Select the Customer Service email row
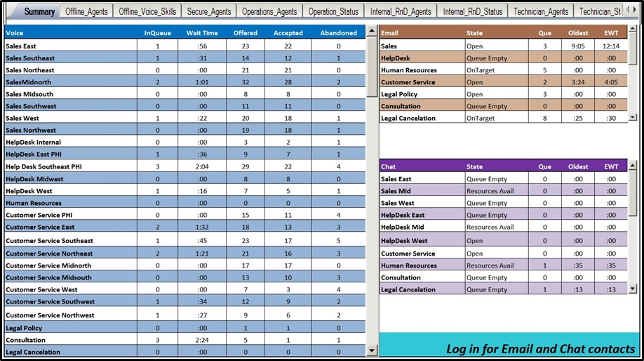This screenshot has height=361, width=644. tap(504, 81)
